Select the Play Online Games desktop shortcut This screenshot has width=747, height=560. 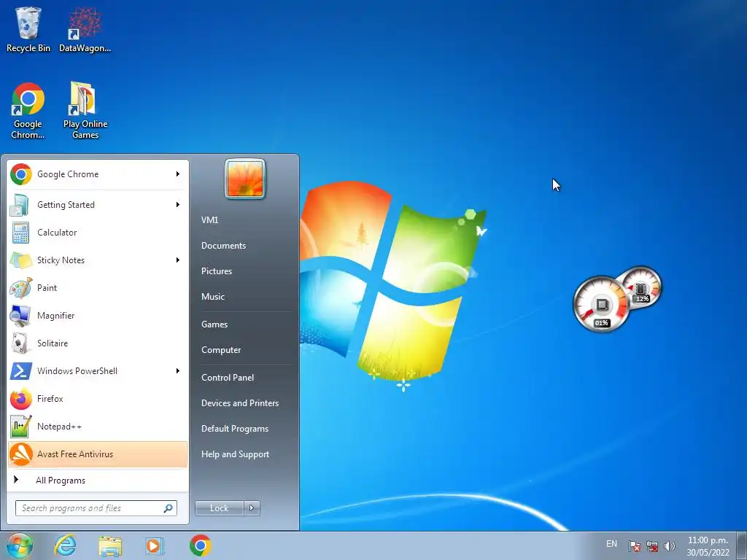click(x=85, y=111)
